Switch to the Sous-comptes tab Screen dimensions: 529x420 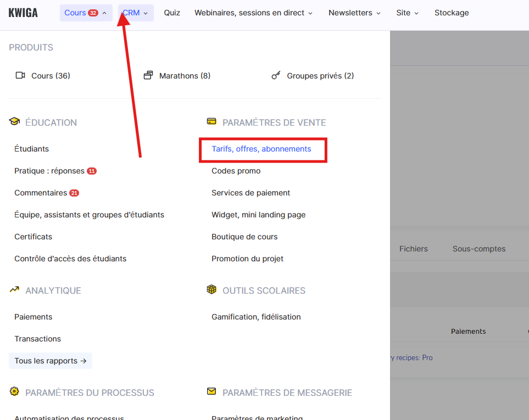pyautogui.click(x=478, y=249)
